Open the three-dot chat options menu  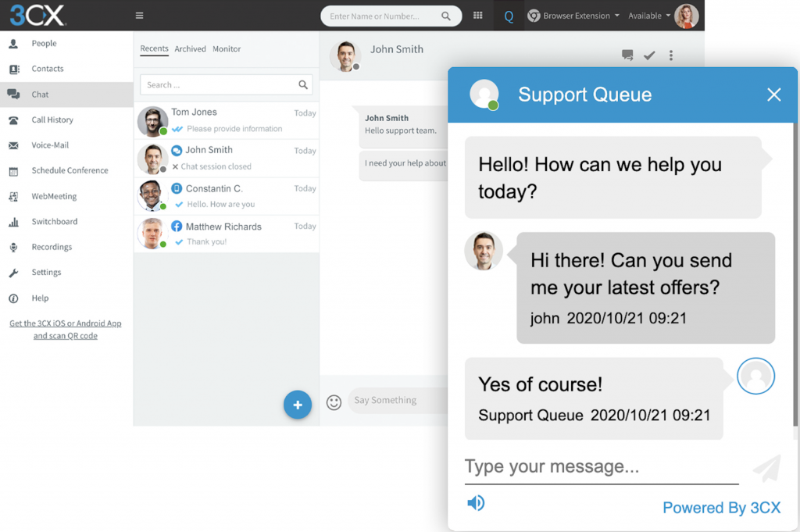click(671, 55)
